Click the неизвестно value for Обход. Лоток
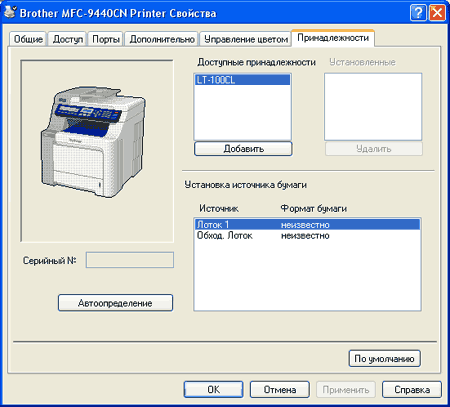 click(x=305, y=236)
